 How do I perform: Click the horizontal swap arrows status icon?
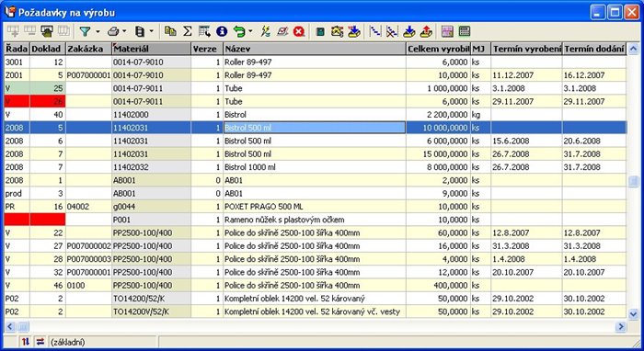pos(40,342)
